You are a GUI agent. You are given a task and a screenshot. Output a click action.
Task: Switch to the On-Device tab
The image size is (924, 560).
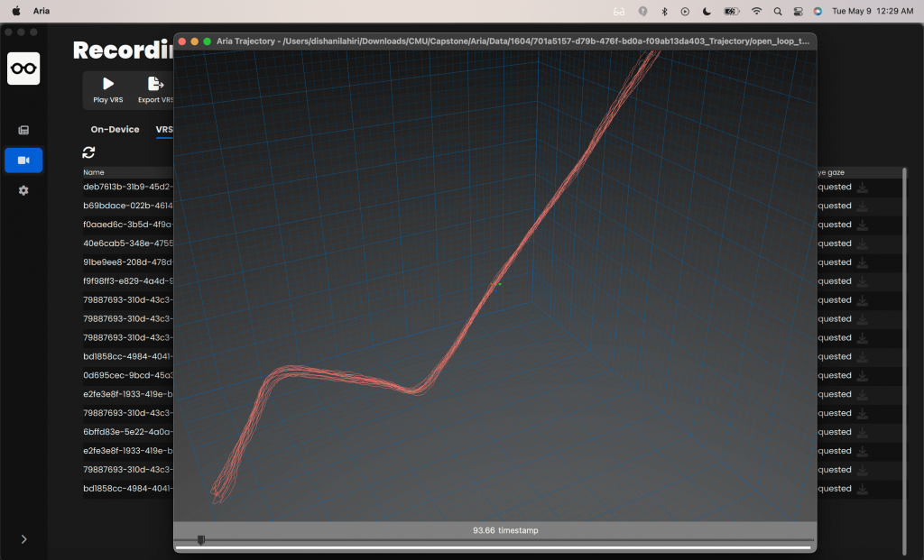[115, 130]
